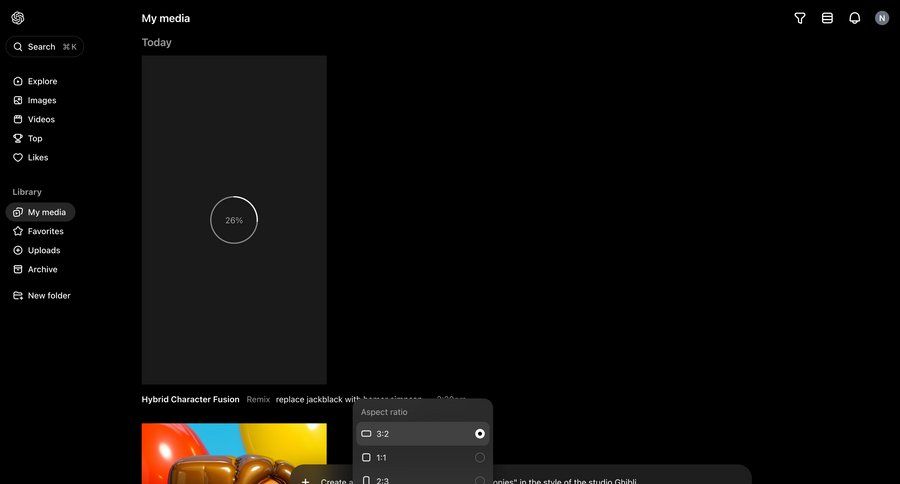Click the landscape 3:2 shape icon

[x=366, y=434]
